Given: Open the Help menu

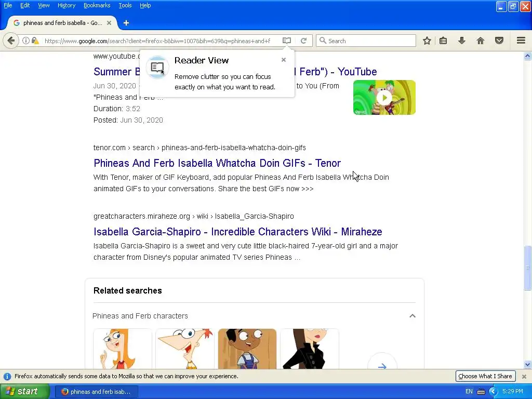Looking at the screenshot, I should [x=145, y=5].
